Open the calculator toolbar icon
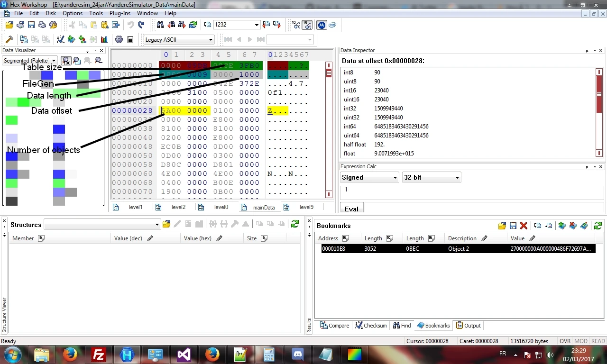Image resolution: width=607 pixels, height=364 pixels. [130, 39]
